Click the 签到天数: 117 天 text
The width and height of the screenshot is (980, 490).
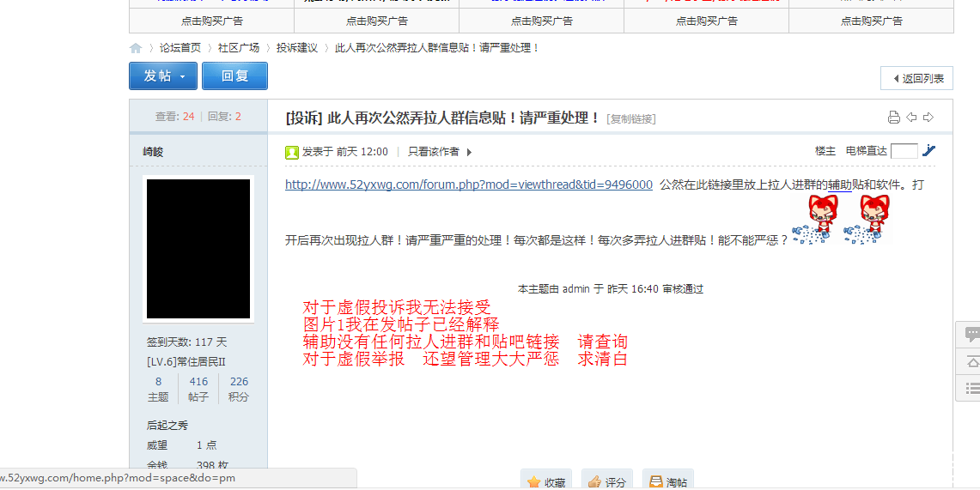pyautogui.click(x=187, y=342)
